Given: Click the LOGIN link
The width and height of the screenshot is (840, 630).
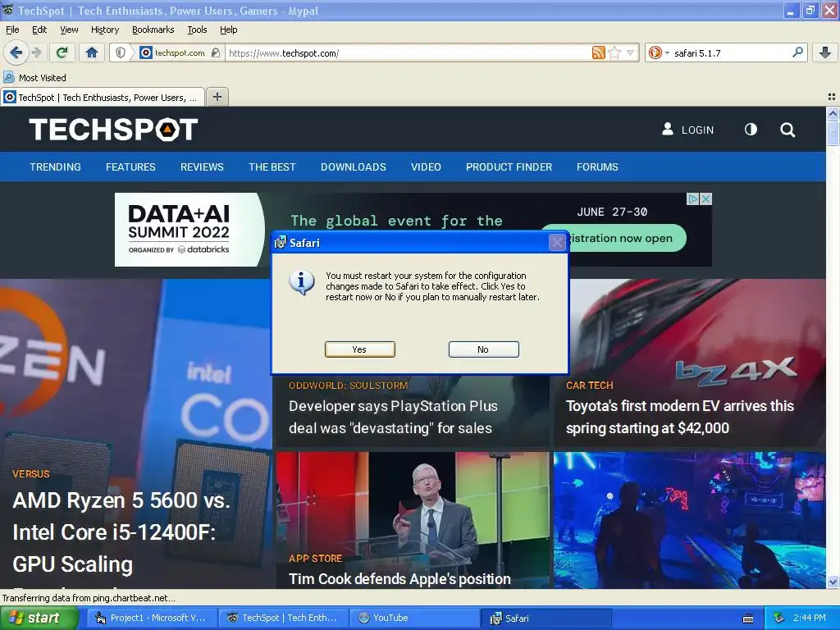Looking at the screenshot, I should tap(688, 130).
